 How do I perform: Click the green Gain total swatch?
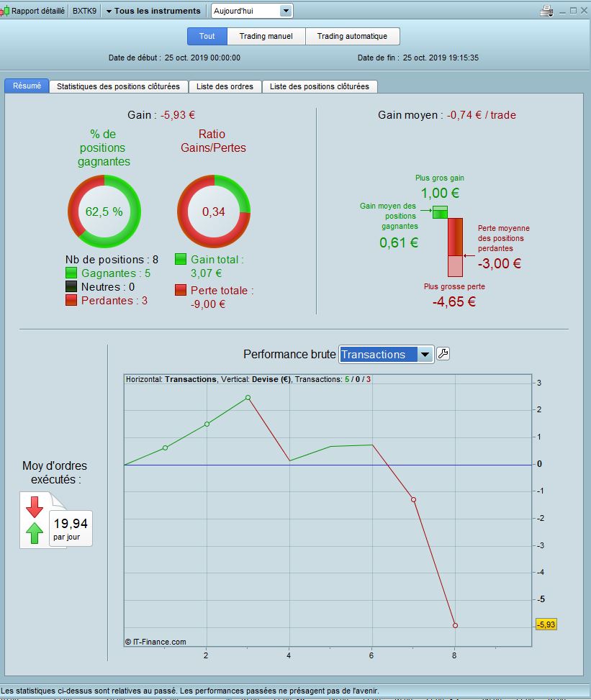[181, 259]
